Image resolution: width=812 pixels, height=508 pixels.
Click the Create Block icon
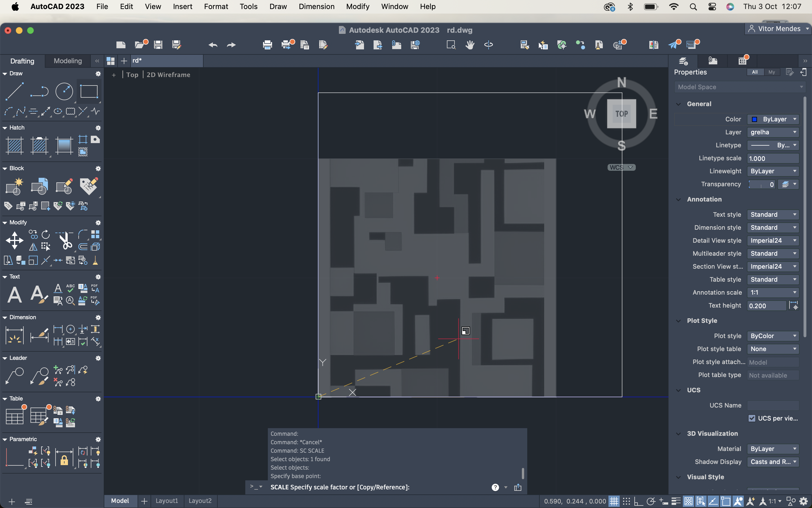(14, 186)
